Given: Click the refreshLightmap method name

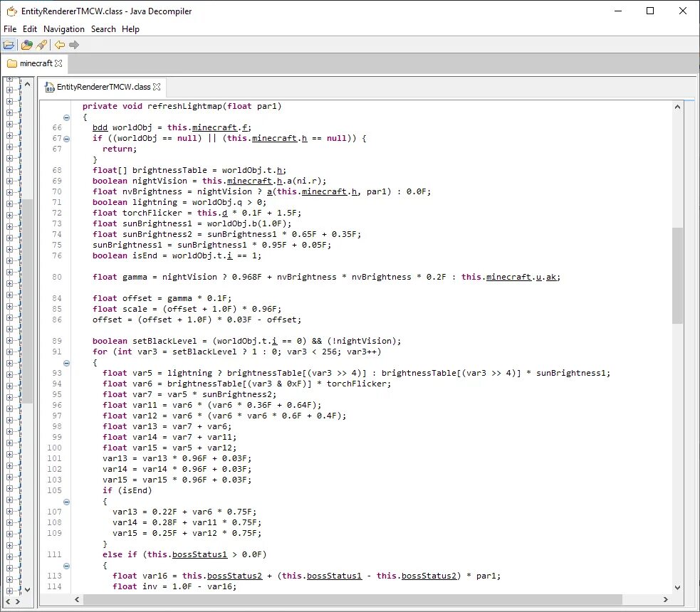Looking at the screenshot, I should click(x=184, y=106).
